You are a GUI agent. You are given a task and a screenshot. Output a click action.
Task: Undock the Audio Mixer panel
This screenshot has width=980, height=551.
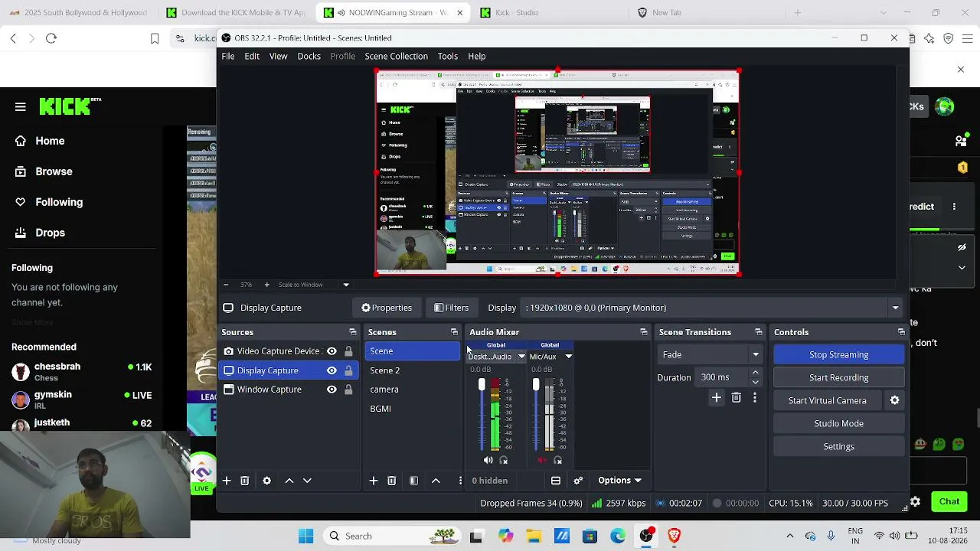click(644, 332)
